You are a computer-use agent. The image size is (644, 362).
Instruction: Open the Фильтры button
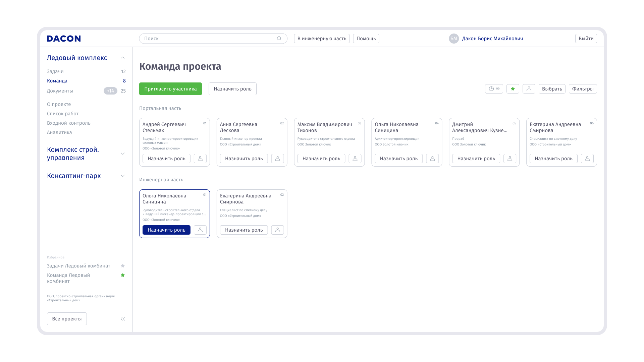(583, 89)
